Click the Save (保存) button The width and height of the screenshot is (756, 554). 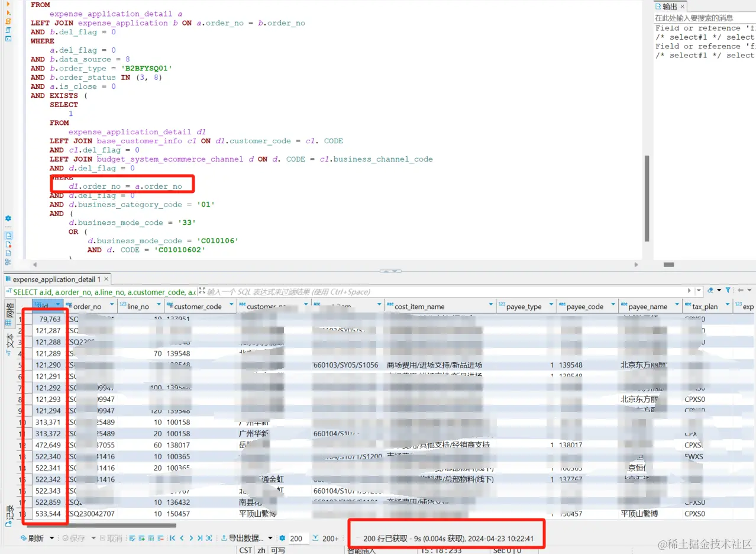pos(74,538)
